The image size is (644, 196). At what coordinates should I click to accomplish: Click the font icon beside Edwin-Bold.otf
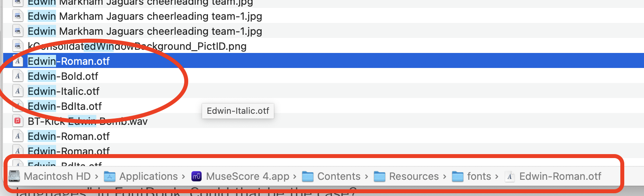point(17,76)
